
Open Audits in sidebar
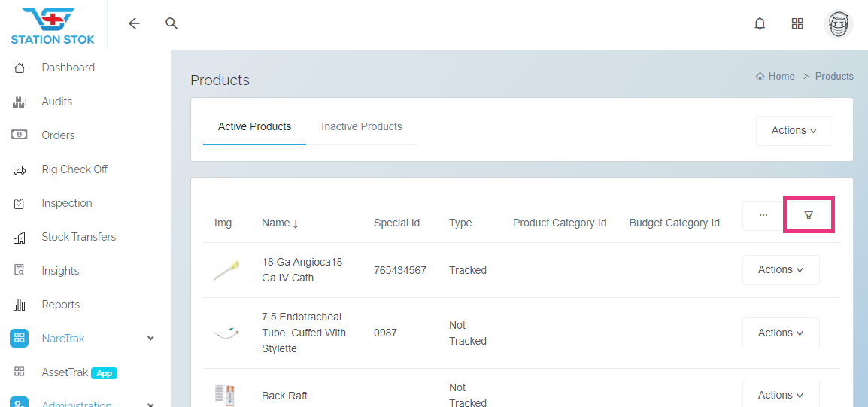pos(57,102)
